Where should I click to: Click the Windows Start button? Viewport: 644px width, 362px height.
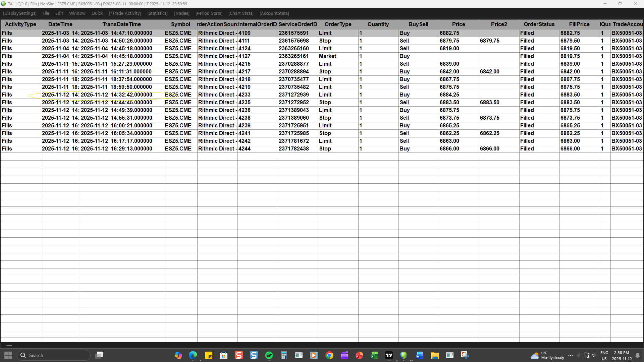[x=8, y=355]
